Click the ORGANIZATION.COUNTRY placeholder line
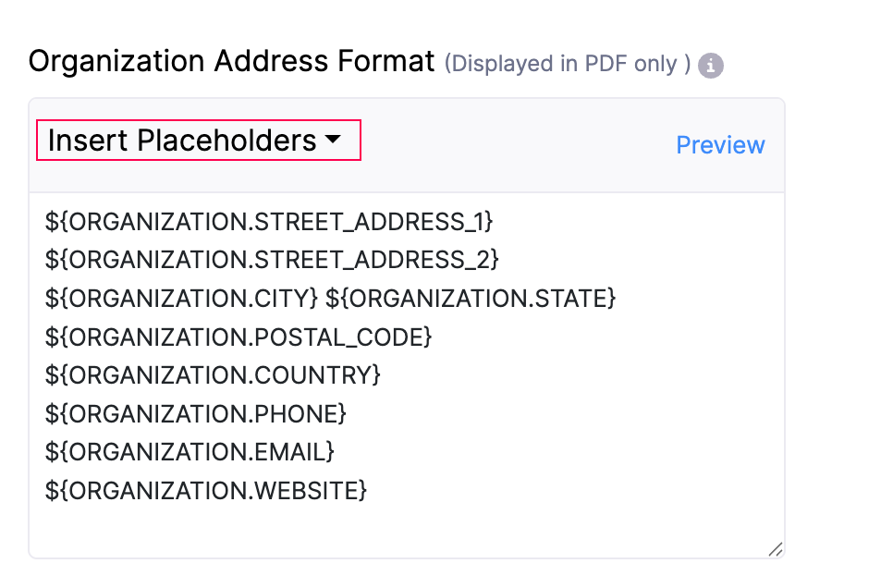The width and height of the screenshot is (893, 588). (214, 375)
